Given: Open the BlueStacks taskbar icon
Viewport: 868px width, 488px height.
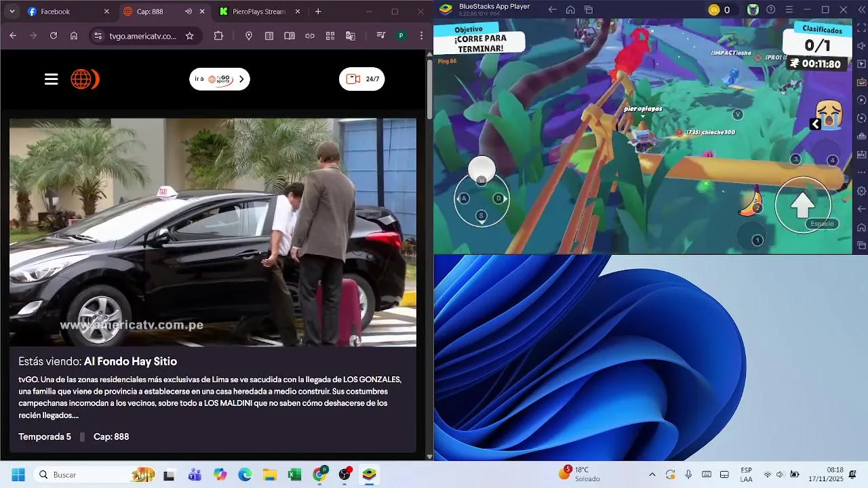Looking at the screenshot, I should (x=369, y=474).
